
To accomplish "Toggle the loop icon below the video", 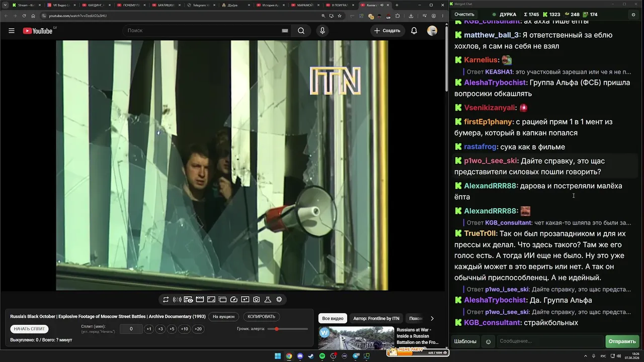I will pos(166,300).
